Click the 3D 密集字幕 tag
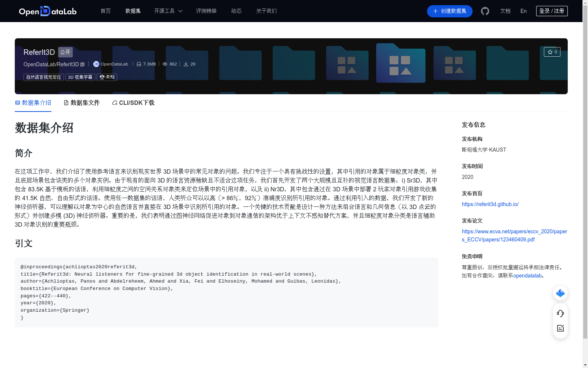Screen dimensions: 588x368 point(80,77)
